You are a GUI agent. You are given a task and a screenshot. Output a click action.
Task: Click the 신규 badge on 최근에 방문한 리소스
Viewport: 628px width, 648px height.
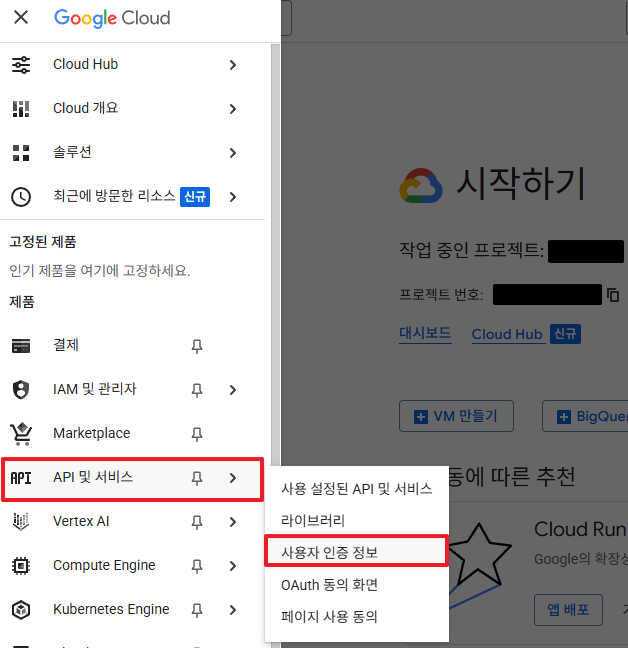click(x=195, y=197)
